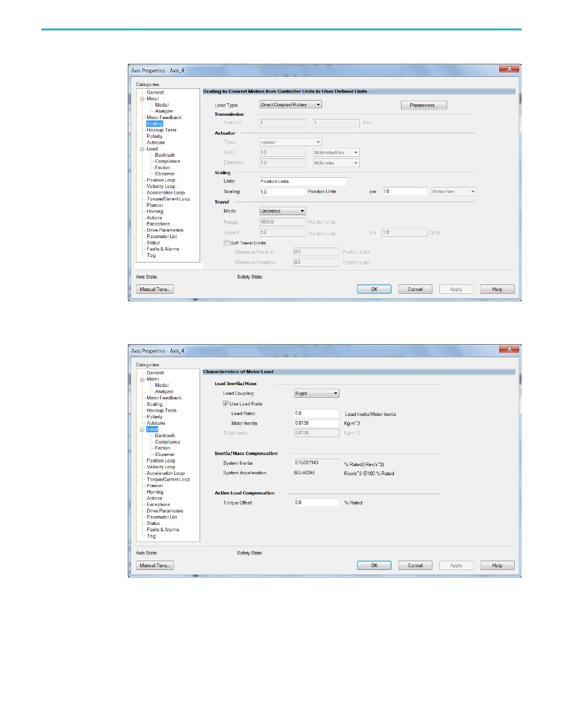Image resolution: width=563 pixels, height=728 pixels.
Task: Select Polarity in Scaling dialog tree
Action: coord(155,136)
